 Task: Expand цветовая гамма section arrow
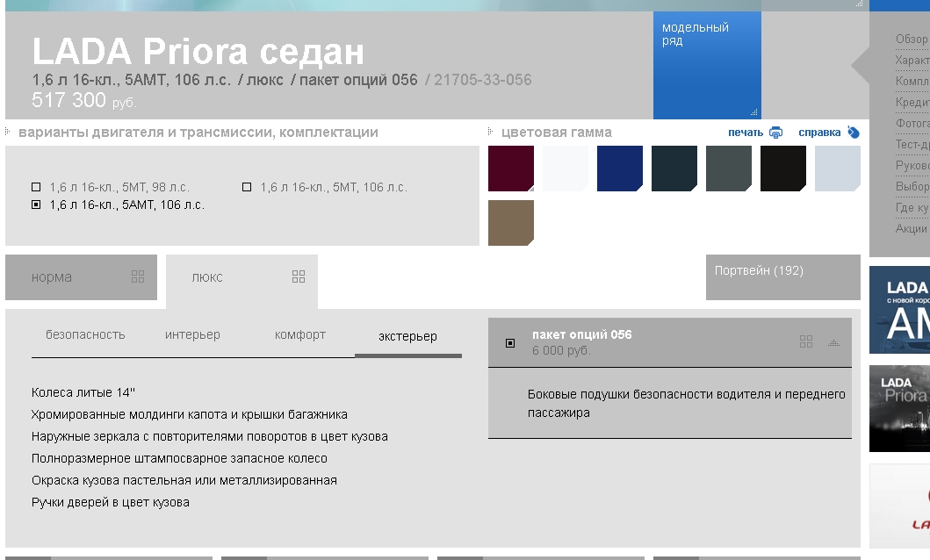tap(491, 132)
